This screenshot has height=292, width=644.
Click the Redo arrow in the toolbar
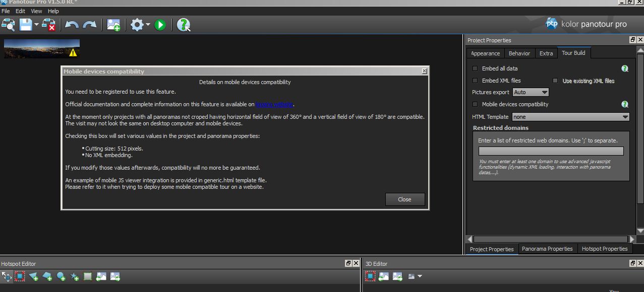point(90,25)
